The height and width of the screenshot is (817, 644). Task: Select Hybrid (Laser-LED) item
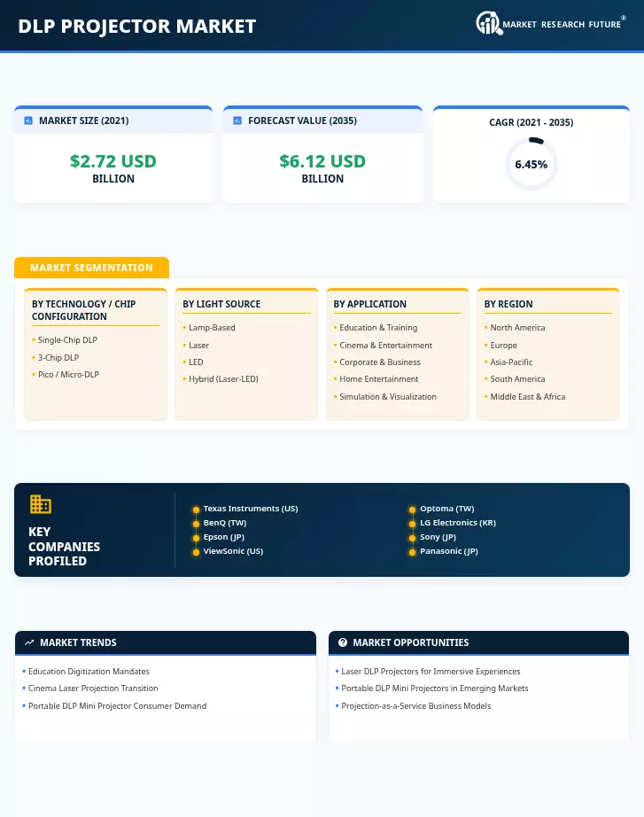223,379
